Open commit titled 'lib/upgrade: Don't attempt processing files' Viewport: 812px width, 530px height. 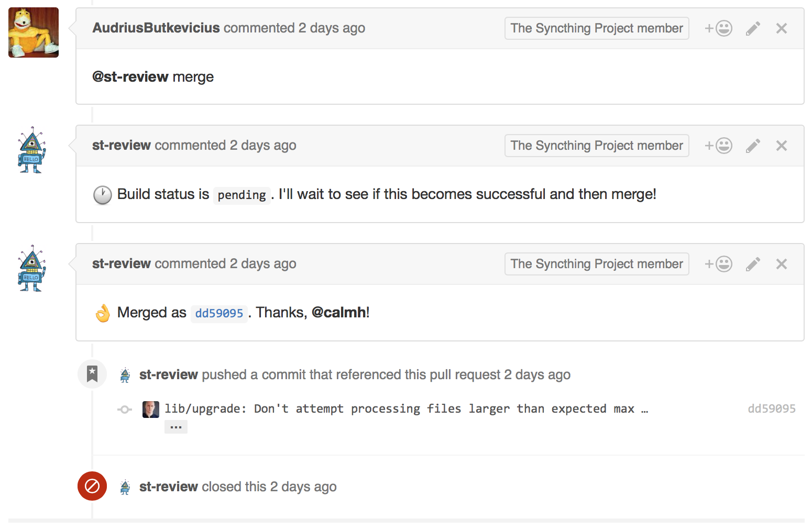[x=399, y=408]
